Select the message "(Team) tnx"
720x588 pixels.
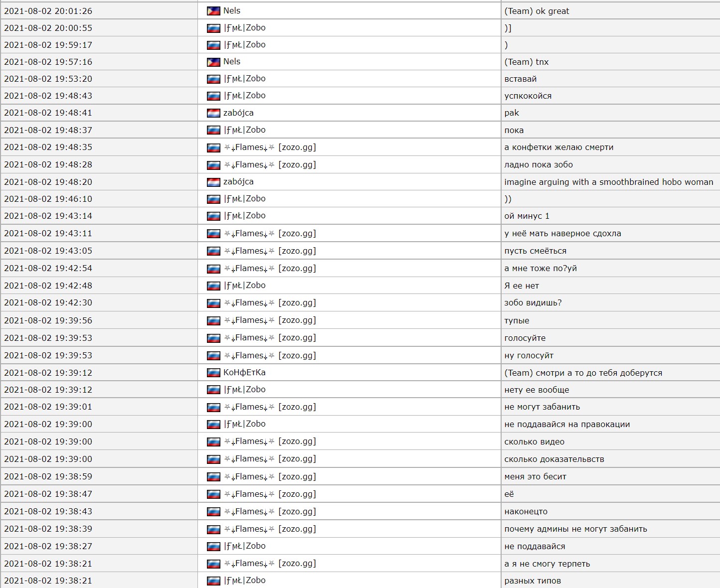coord(526,62)
